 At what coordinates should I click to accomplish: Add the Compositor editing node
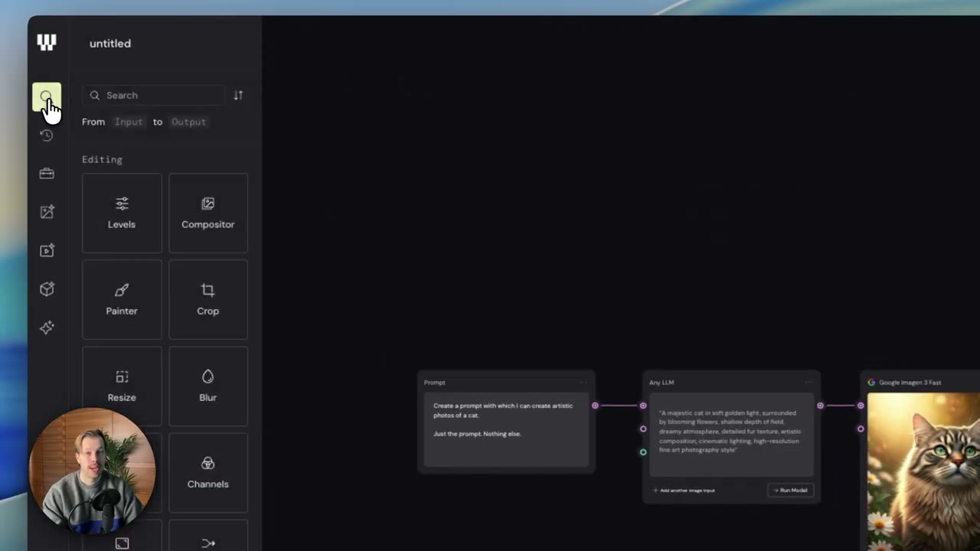click(x=208, y=213)
